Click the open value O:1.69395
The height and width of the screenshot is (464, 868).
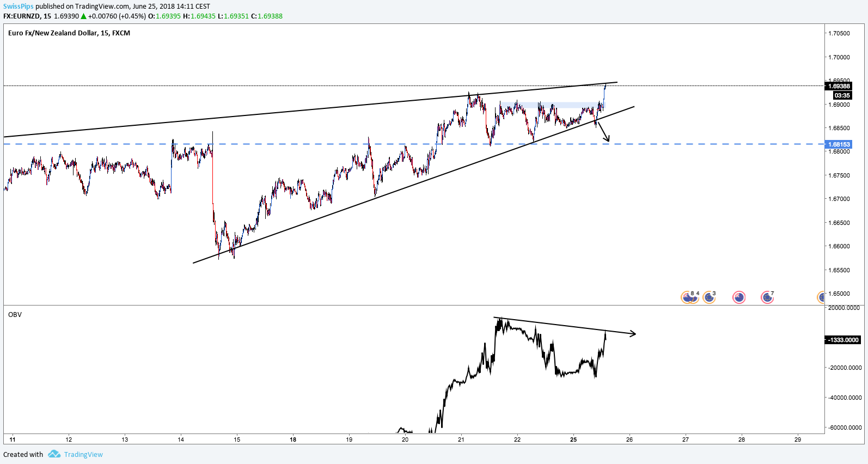(164, 16)
